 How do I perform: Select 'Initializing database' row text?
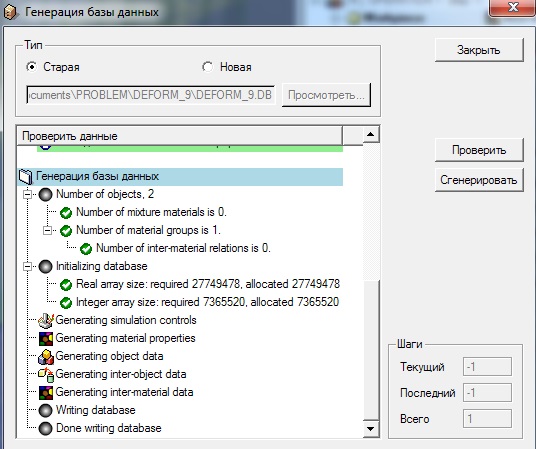pyautogui.click(x=102, y=266)
